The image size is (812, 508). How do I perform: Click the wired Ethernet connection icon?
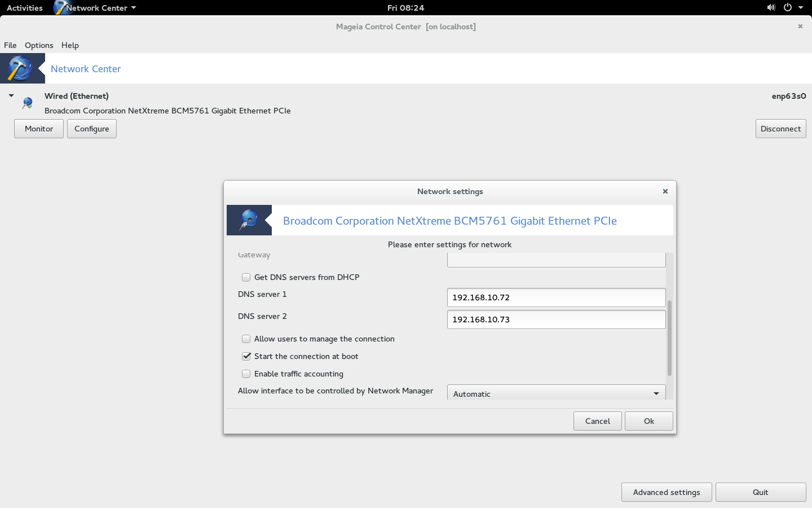pos(27,103)
